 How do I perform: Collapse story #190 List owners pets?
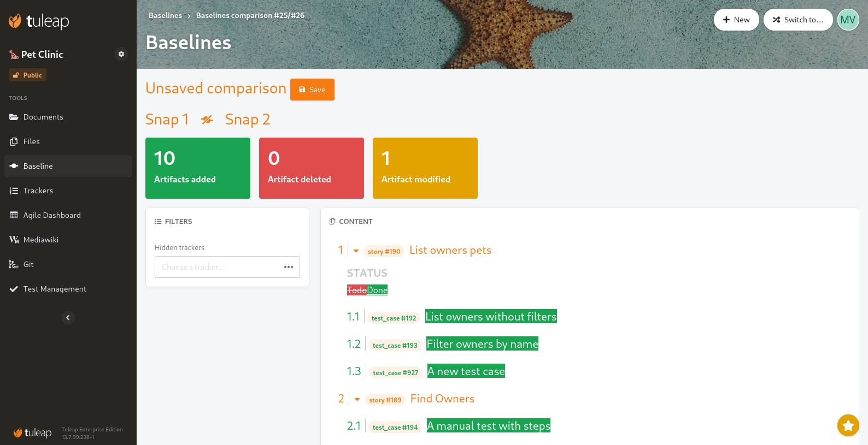(x=356, y=251)
